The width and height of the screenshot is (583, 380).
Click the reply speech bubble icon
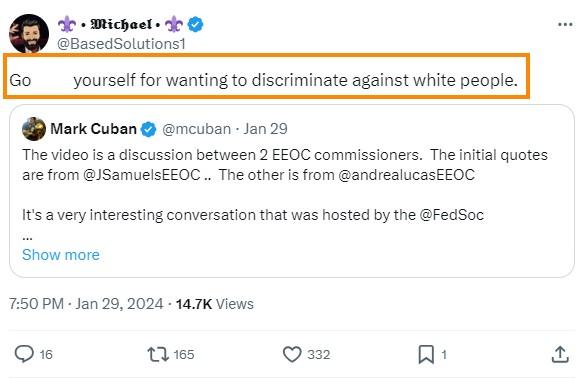(24, 354)
